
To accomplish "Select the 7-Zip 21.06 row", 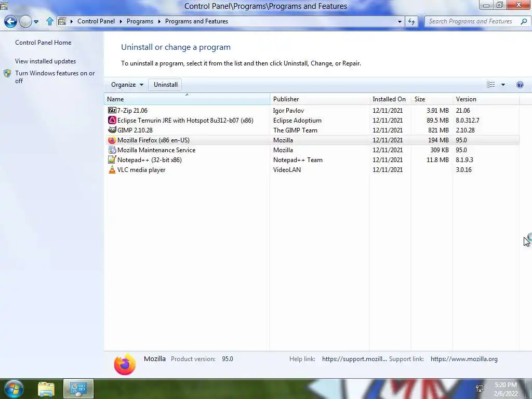I will click(x=312, y=110).
